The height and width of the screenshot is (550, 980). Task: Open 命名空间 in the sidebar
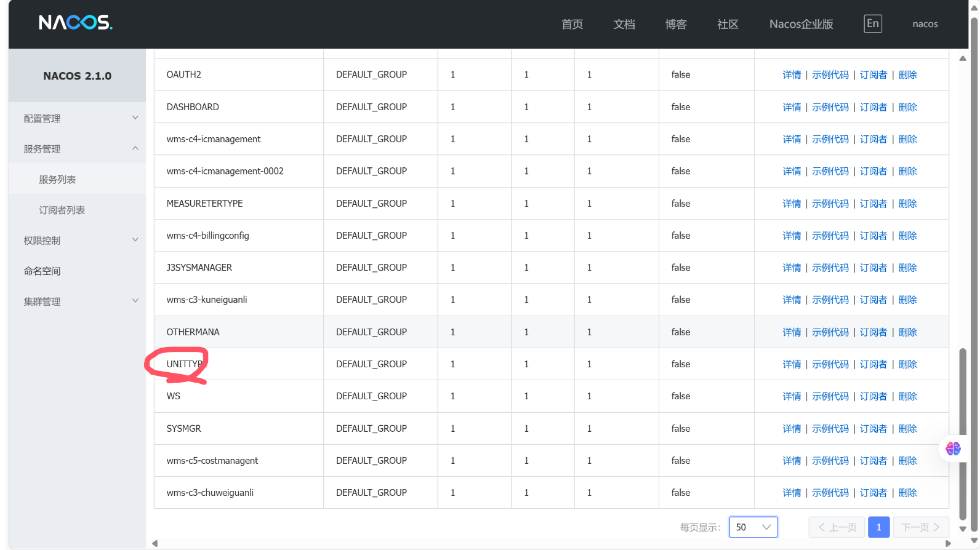[42, 271]
